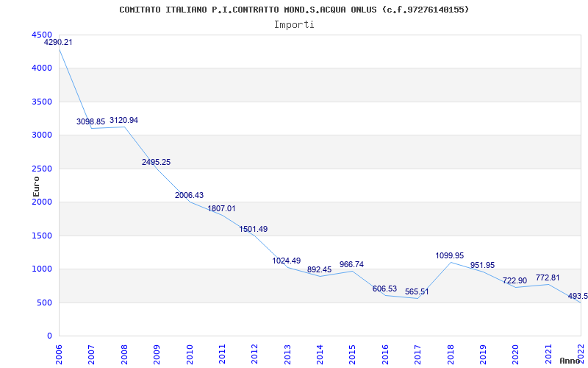Click the 2011 year axis label
Viewport: 588px width, 368px height.
222,353
